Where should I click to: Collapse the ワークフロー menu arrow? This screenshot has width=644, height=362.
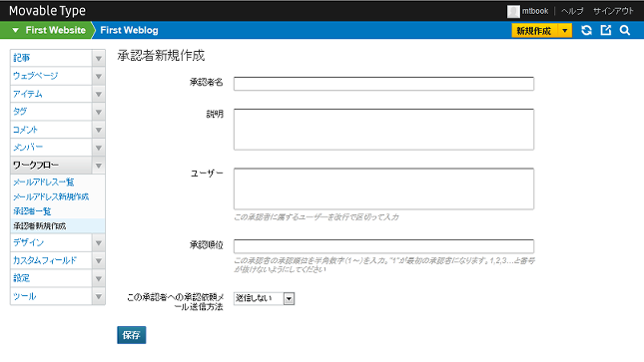point(99,166)
